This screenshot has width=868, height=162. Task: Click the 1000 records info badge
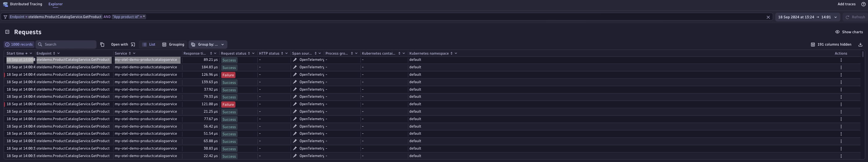[x=19, y=44]
